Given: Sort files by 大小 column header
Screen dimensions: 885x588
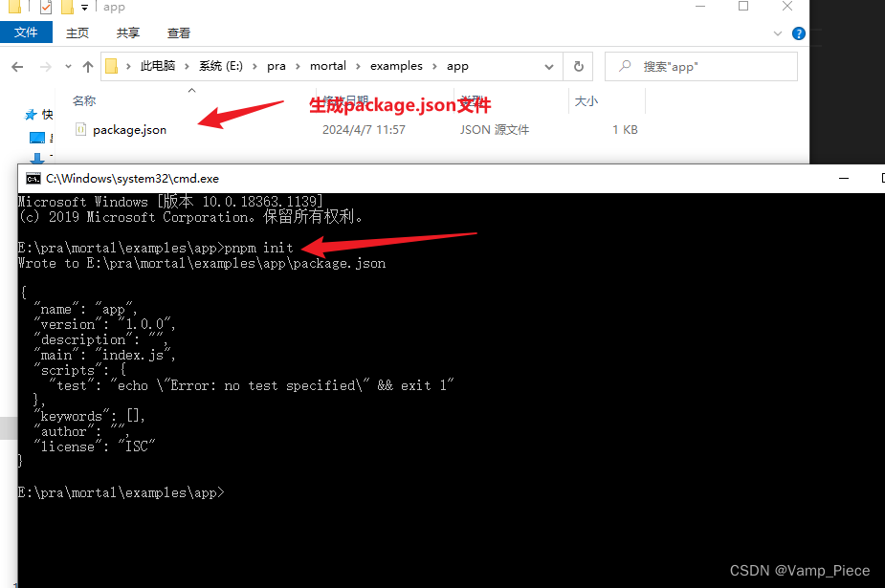Looking at the screenshot, I should tap(586, 101).
